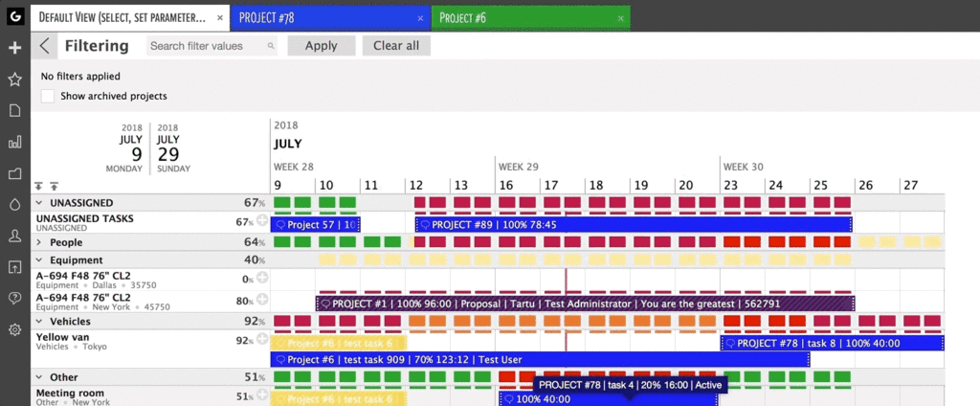Screen dimensions: 980x406
Task: Click the plus circle on the A-694 New York row
Action: coord(262,300)
